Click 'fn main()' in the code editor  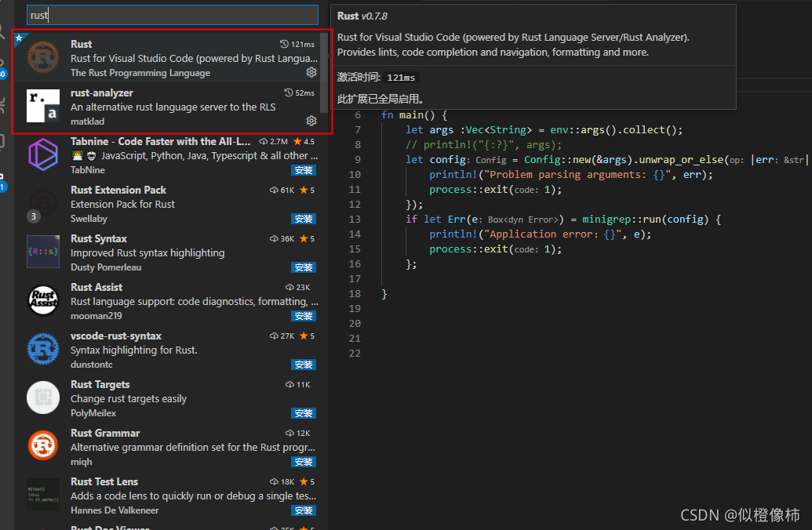tap(410, 115)
